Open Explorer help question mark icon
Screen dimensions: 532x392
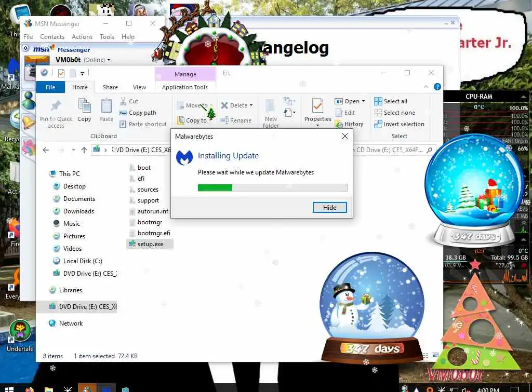(x=437, y=87)
